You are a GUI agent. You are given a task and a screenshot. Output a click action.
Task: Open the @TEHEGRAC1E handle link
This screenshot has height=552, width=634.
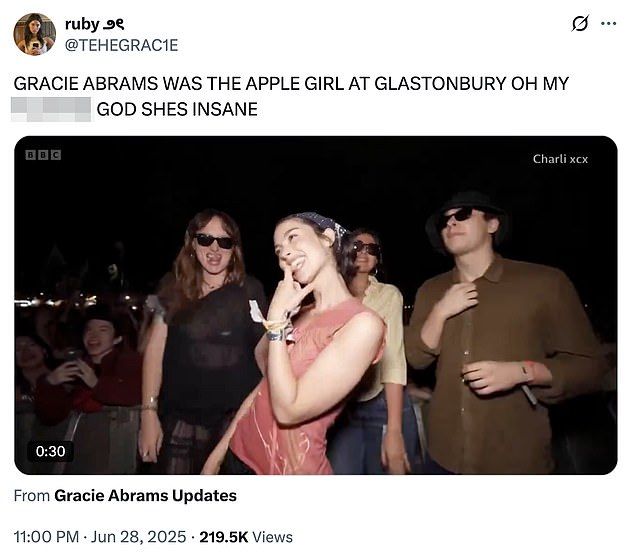(x=121, y=45)
